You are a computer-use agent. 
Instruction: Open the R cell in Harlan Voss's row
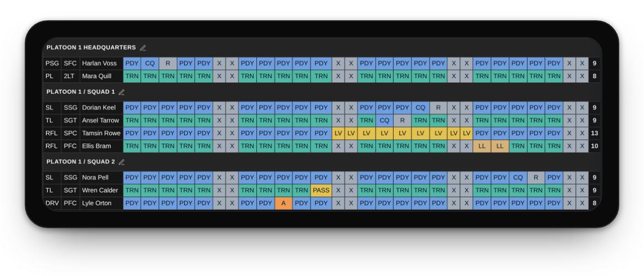(168, 64)
